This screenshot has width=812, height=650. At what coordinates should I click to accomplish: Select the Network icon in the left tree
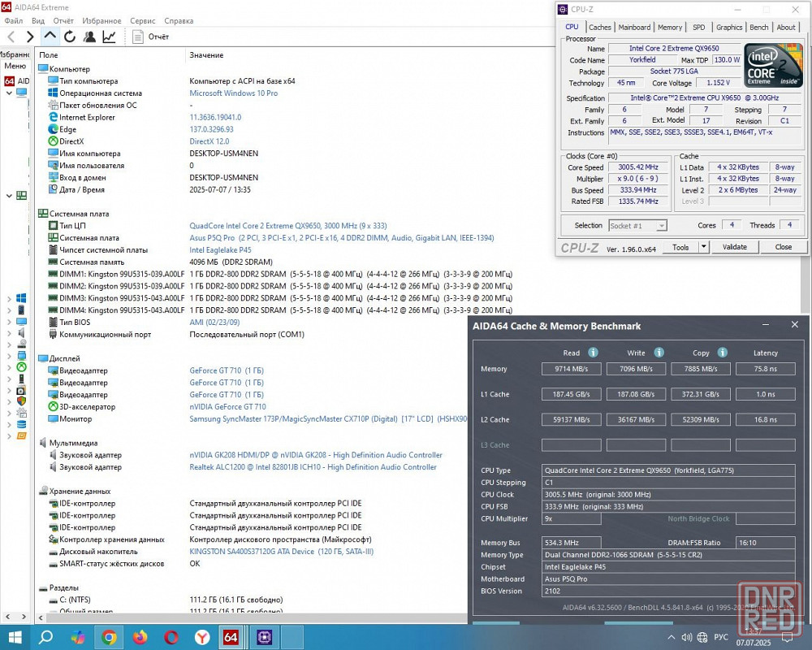click(x=21, y=355)
